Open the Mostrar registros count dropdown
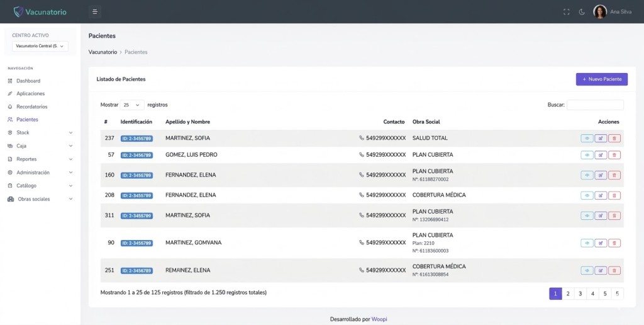Viewport: 644px width, 325px height. [132, 105]
